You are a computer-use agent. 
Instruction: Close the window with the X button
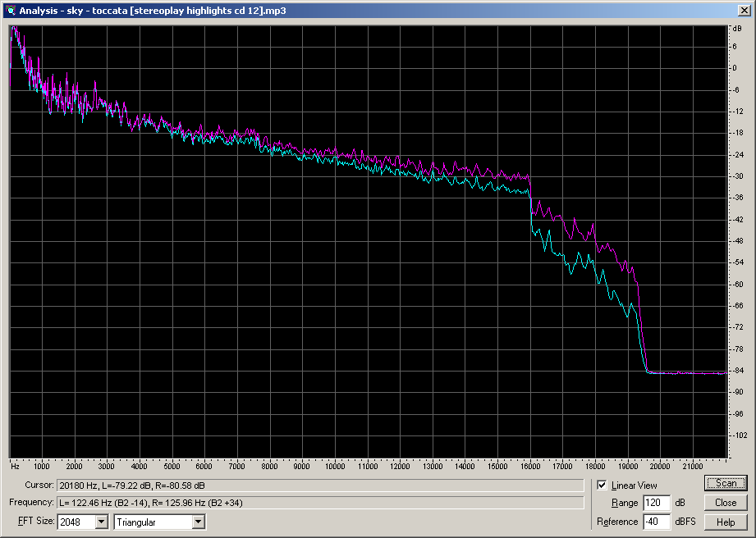click(x=743, y=10)
